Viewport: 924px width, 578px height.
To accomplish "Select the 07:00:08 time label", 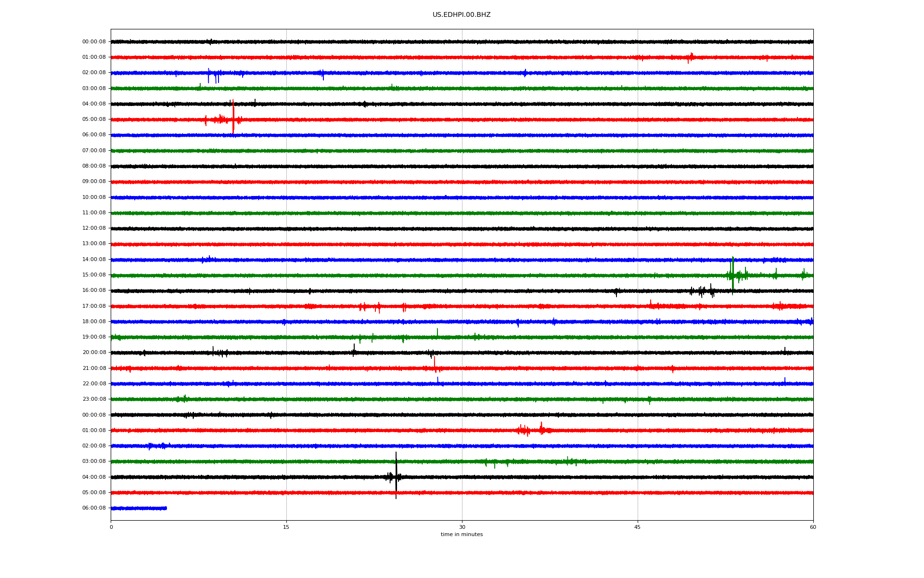I will [94, 151].
